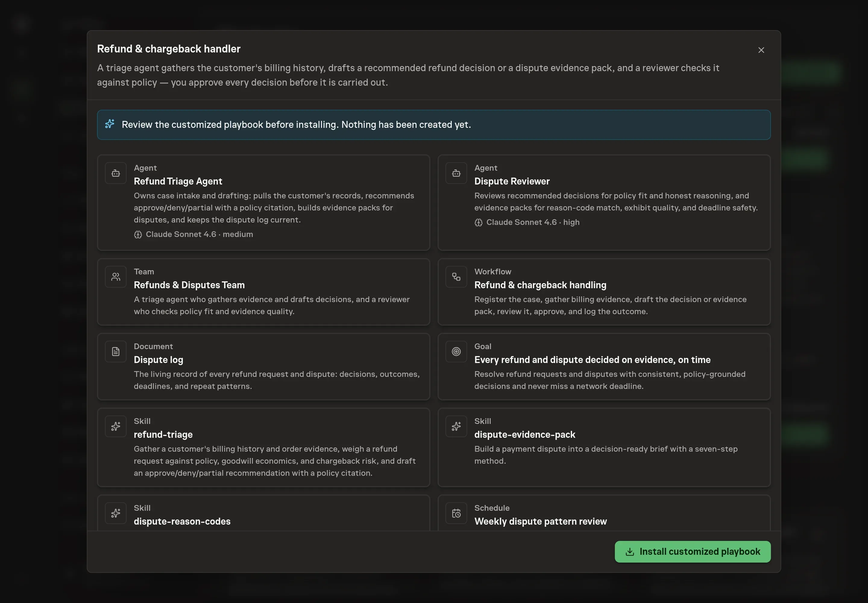Click the sparkle icon for refund-triage skill
The image size is (868, 603).
[115, 427]
